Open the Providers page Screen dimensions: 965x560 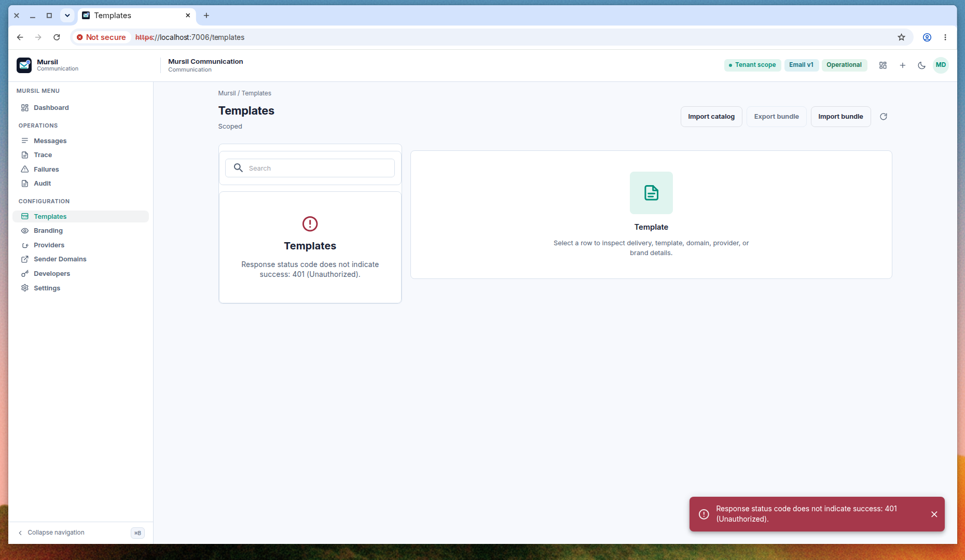click(80, 245)
